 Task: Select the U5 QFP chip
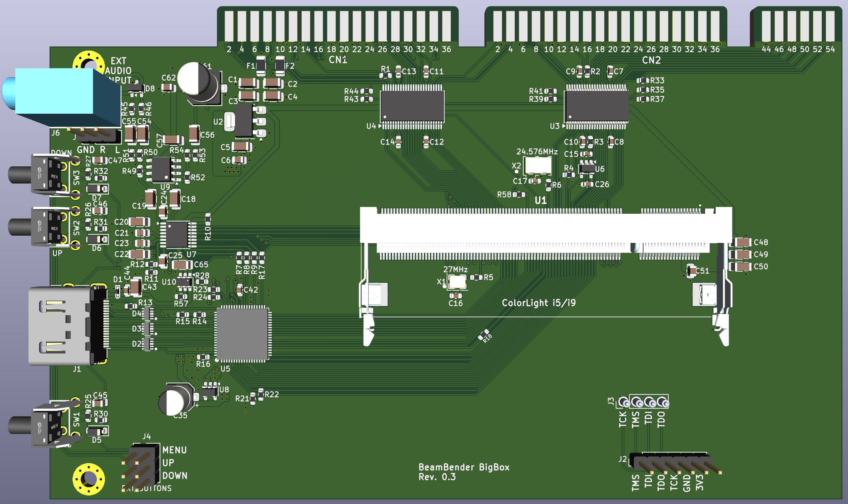tap(242, 334)
